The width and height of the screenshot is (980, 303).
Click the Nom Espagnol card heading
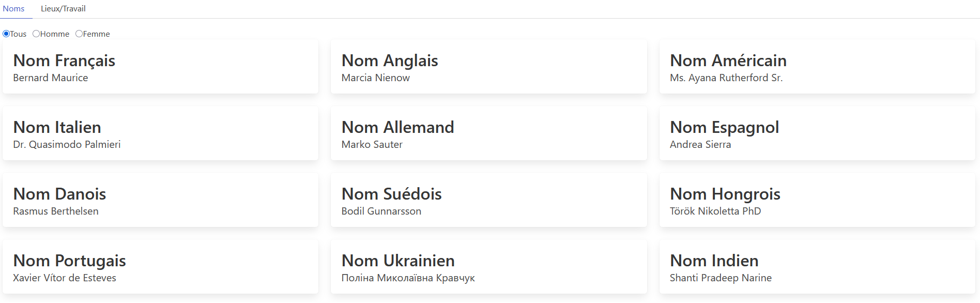pos(725,127)
